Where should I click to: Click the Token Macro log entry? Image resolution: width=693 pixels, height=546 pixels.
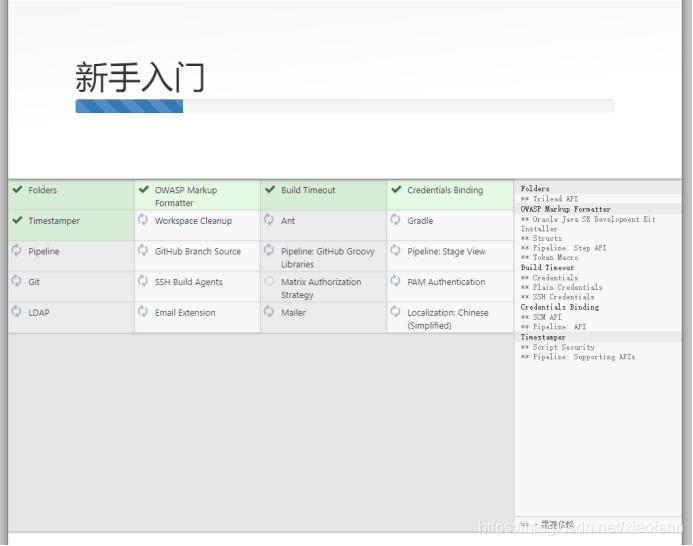(x=549, y=257)
